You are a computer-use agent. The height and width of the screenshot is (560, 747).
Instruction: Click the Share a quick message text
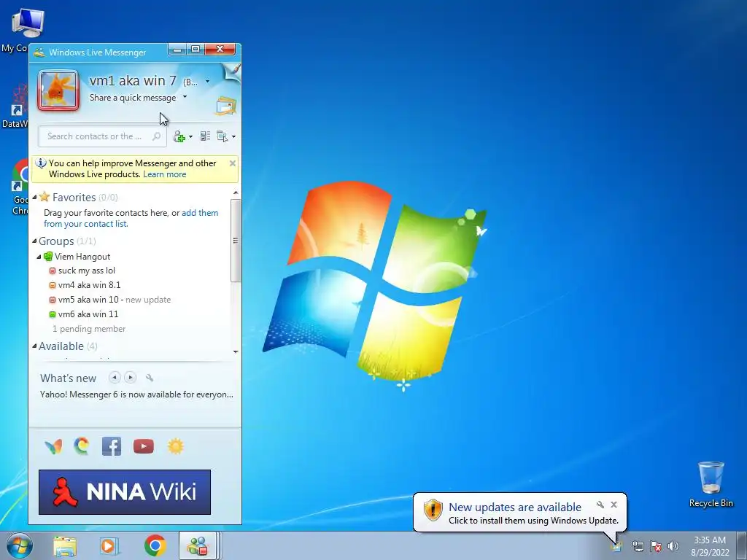click(133, 98)
